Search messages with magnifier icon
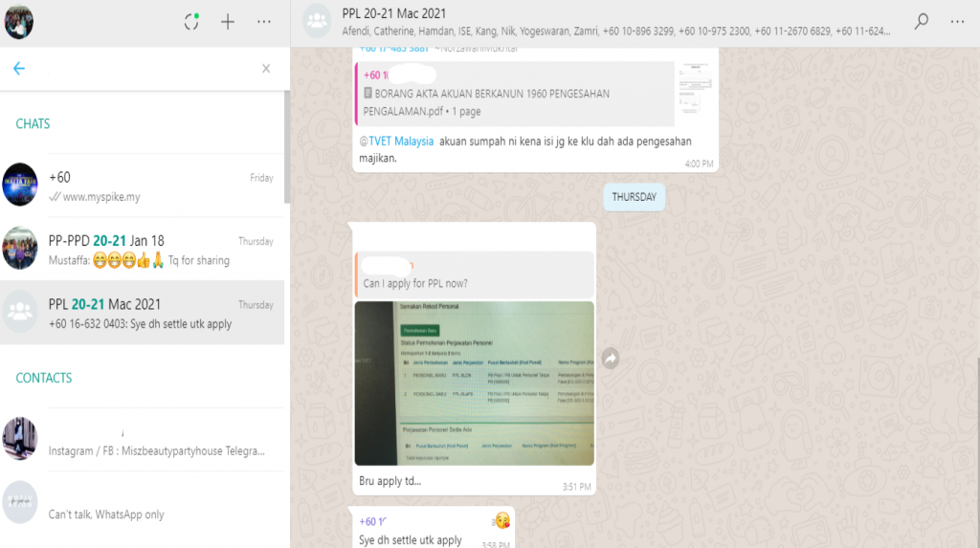Screen dimensions: 980x548 (922, 21)
